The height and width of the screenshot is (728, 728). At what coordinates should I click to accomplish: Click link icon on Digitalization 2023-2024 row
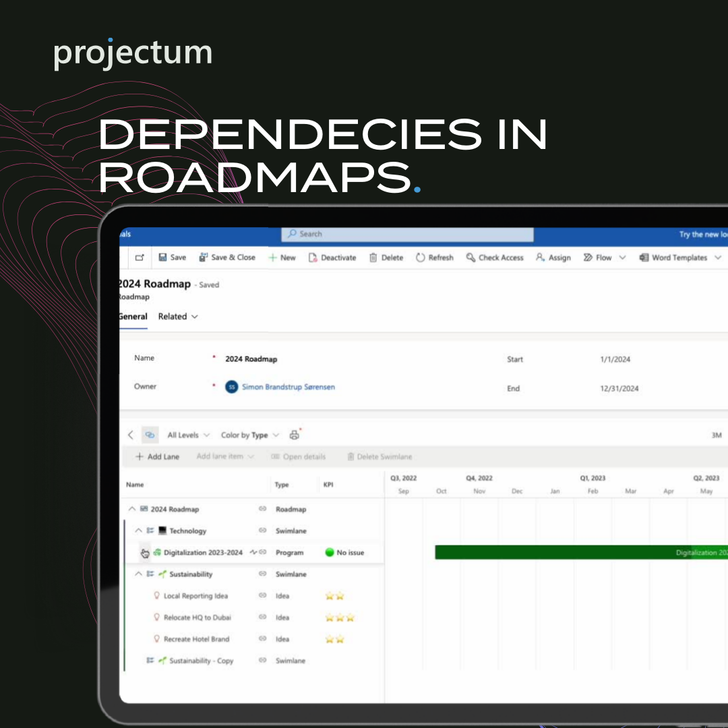(x=263, y=552)
